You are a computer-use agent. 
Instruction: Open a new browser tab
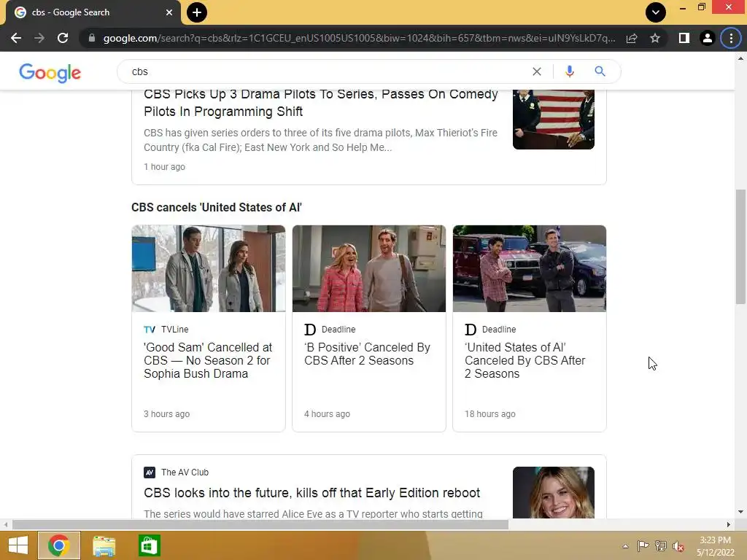tap(197, 12)
